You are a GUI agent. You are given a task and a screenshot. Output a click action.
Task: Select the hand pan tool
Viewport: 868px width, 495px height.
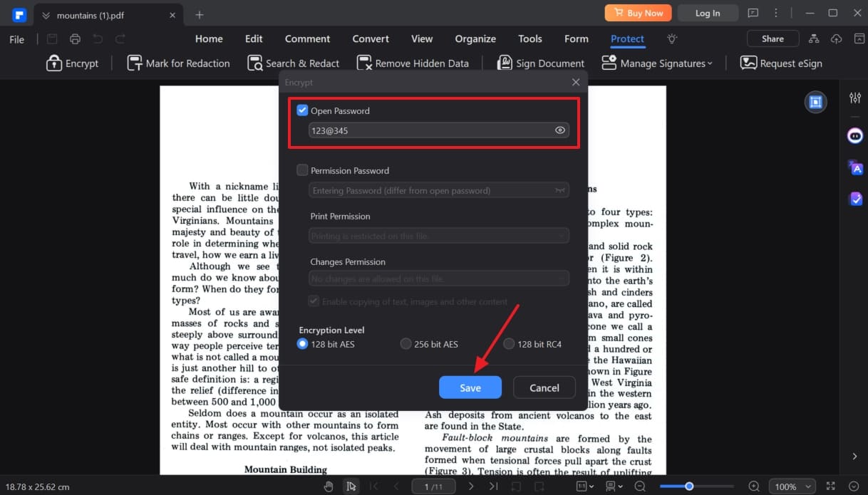pyautogui.click(x=329, y=486)
